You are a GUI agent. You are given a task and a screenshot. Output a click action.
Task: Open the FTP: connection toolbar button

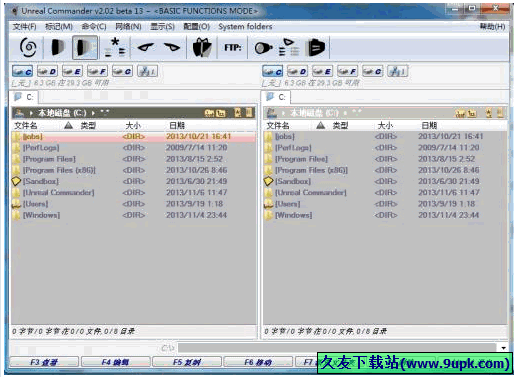tap(233, 48)
